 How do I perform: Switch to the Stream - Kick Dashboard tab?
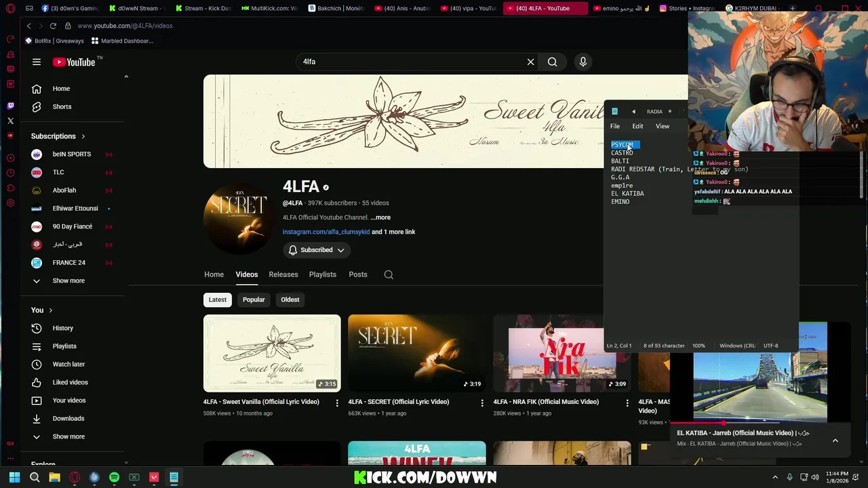point(203,9)
